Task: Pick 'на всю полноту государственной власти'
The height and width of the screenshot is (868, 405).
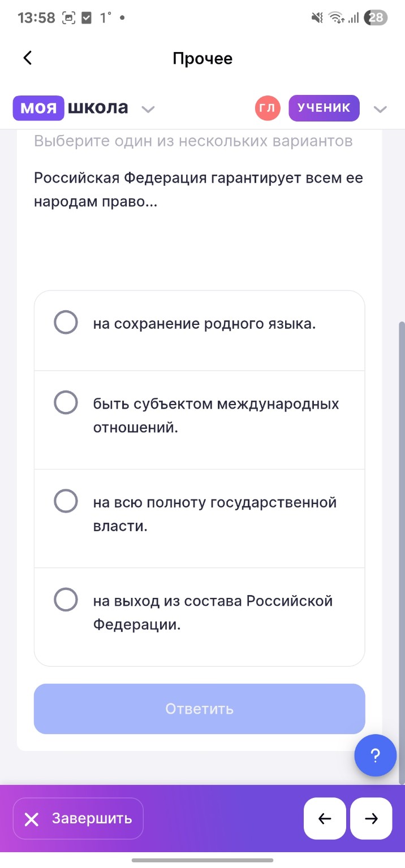Action: click(199, 513)
